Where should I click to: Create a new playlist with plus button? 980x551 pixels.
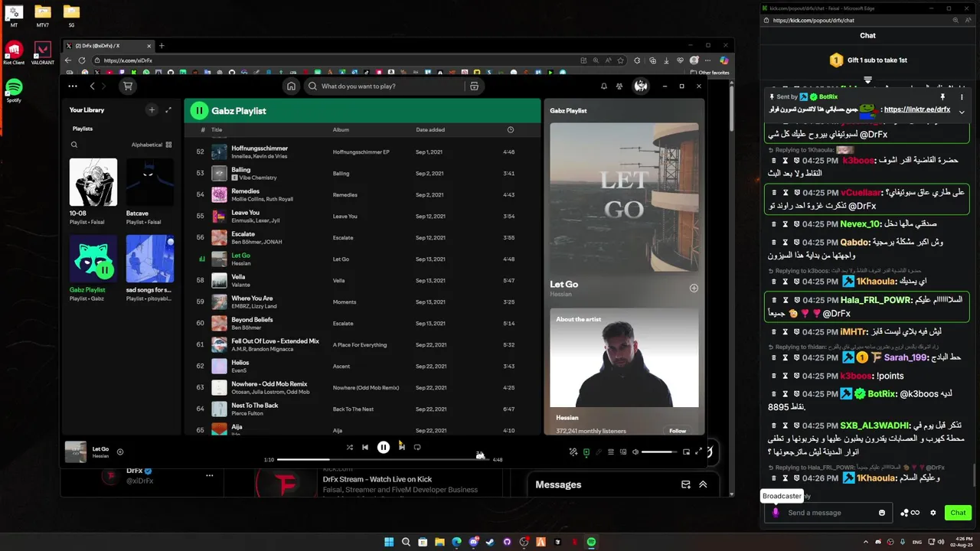[x=152, y=110]
